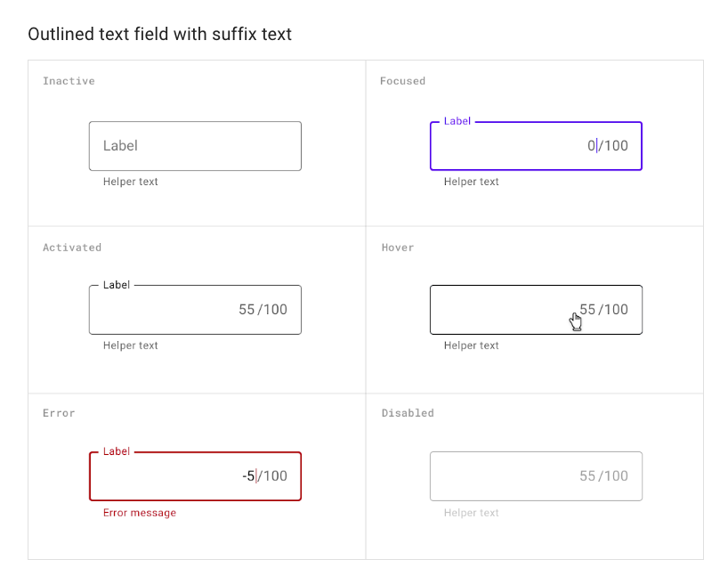This screenshot has width=728, height=576.
Task: Click the greyed /100 suffix in the Disabled field
Action: [x=612, y=475]
